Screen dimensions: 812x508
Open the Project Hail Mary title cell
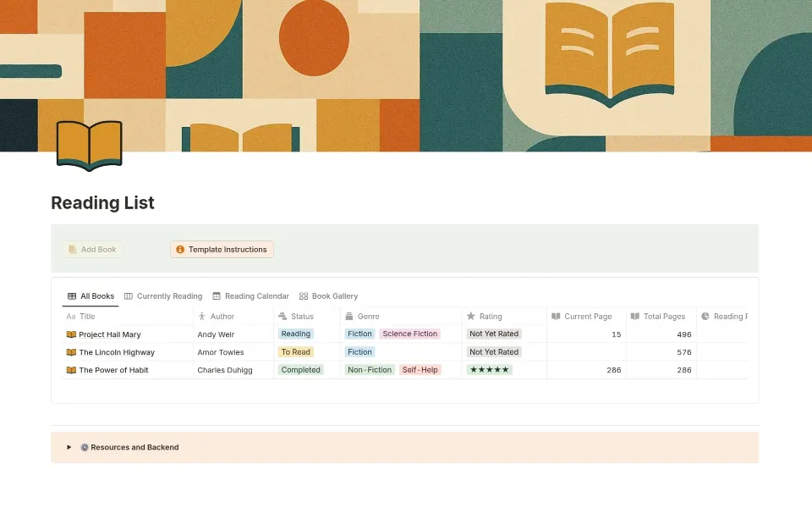click(x=128, y=334)
